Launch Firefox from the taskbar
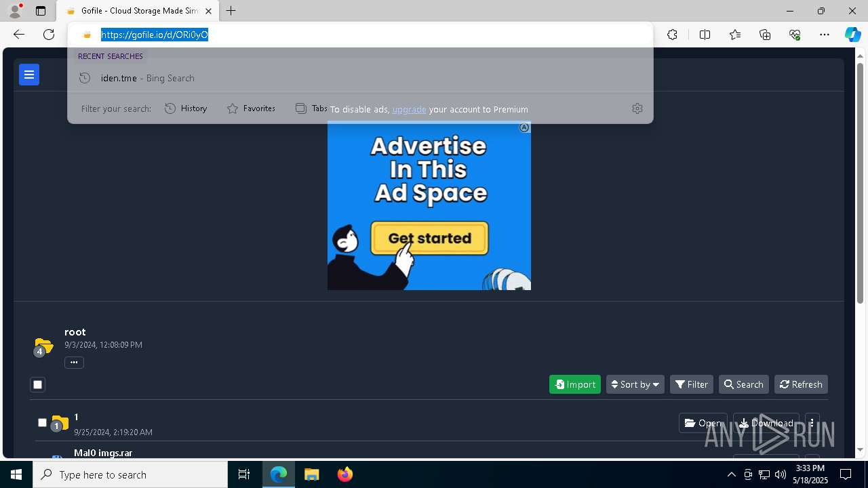868x488 pixels. [x=345, y=474]
